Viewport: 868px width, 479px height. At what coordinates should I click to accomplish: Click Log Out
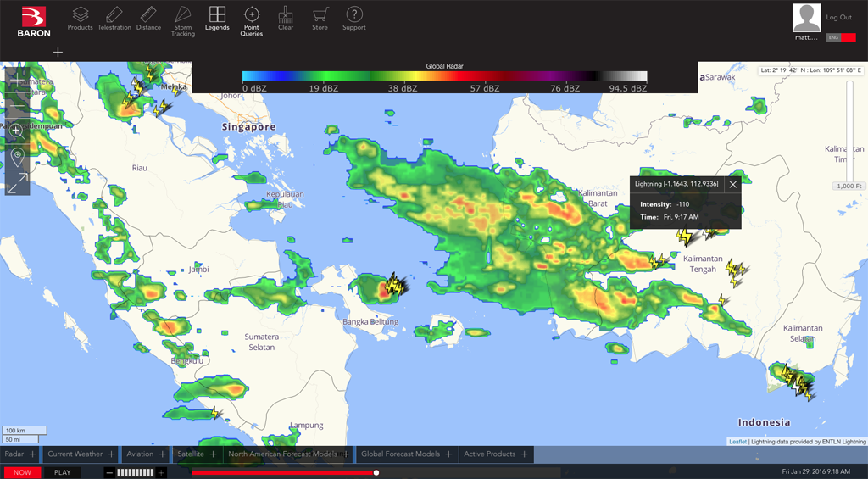838,17
